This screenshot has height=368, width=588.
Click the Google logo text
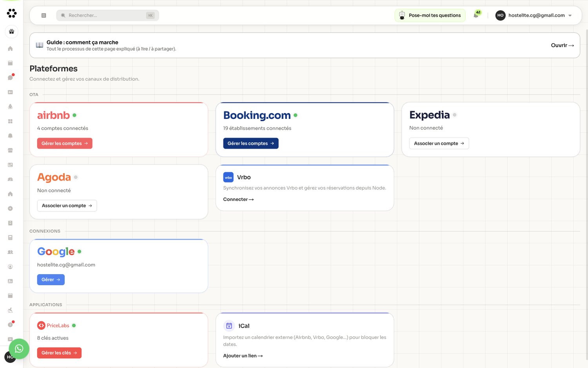click(56, 251)
